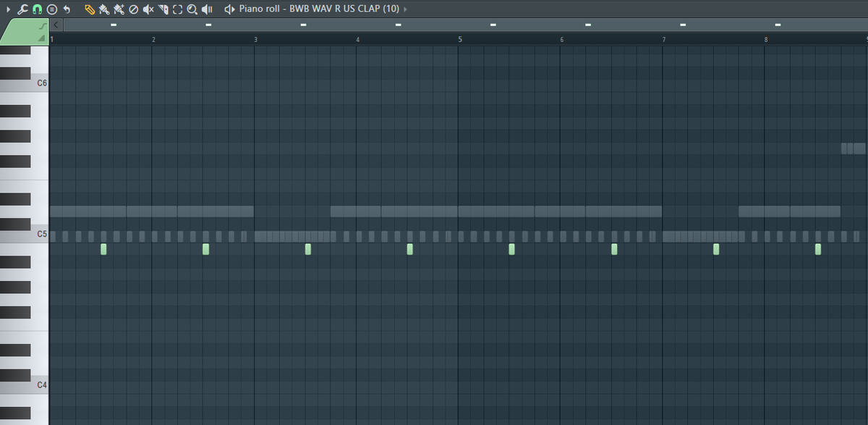Select the green clap note in bar 3

point(308,249)
